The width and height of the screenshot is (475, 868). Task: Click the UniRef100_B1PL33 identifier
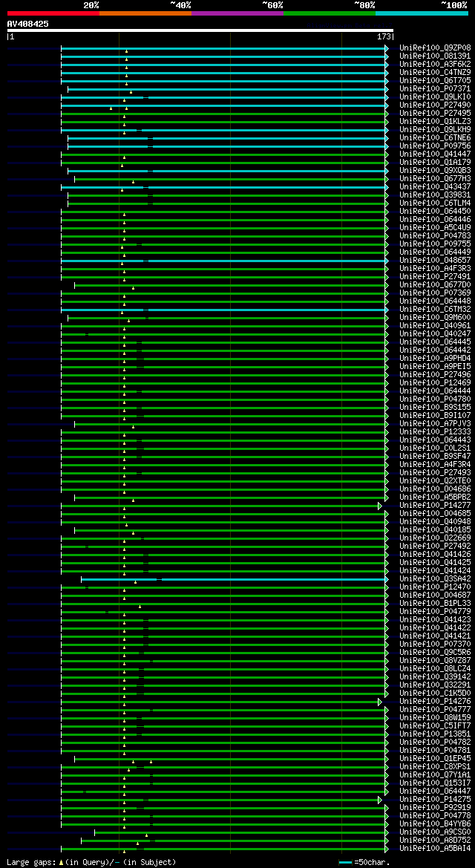tap(435, 604)
